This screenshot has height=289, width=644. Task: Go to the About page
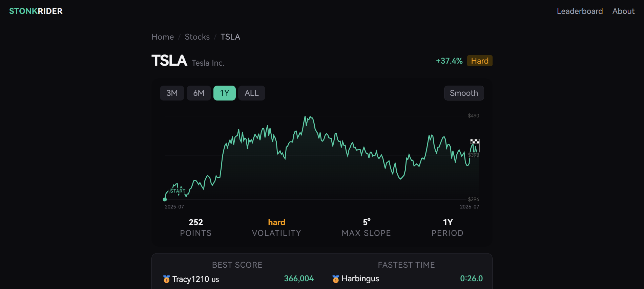point(623,11)
